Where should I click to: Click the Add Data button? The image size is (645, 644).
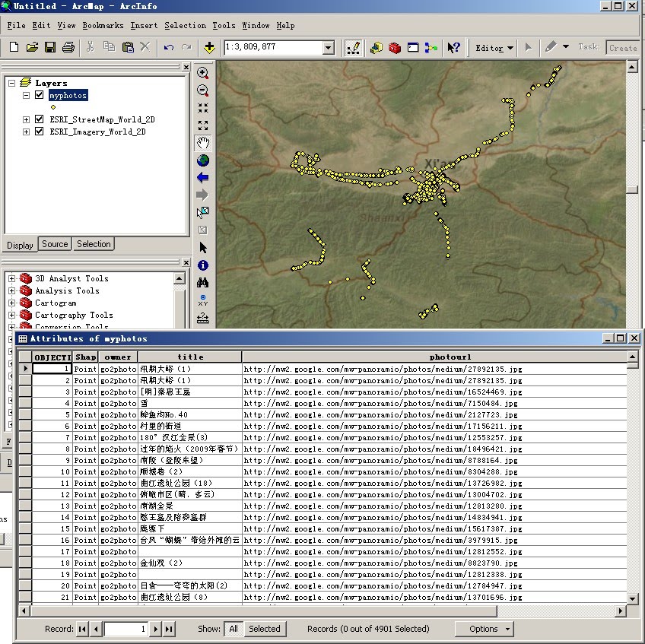pos(210,47)
